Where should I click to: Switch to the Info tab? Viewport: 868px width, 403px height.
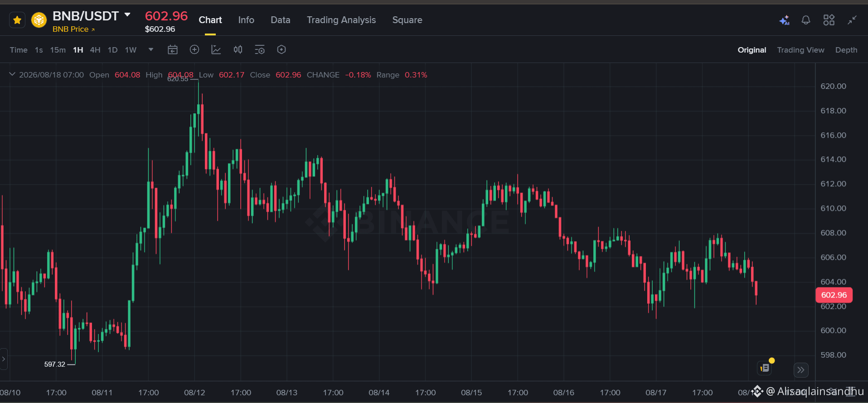point(246,20)
